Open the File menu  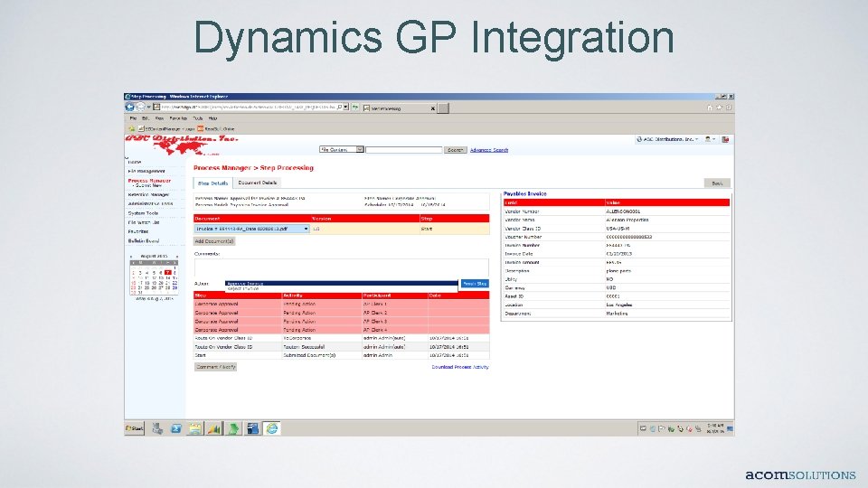133,118
